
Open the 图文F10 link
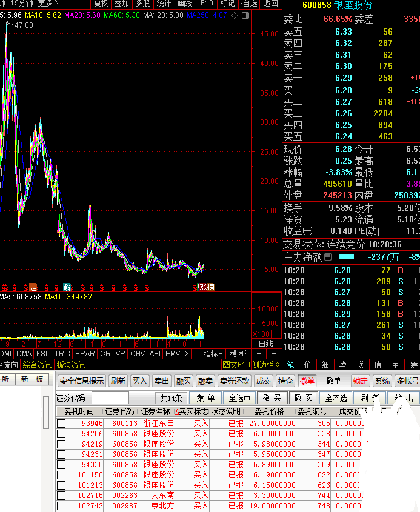pos(236,365)
